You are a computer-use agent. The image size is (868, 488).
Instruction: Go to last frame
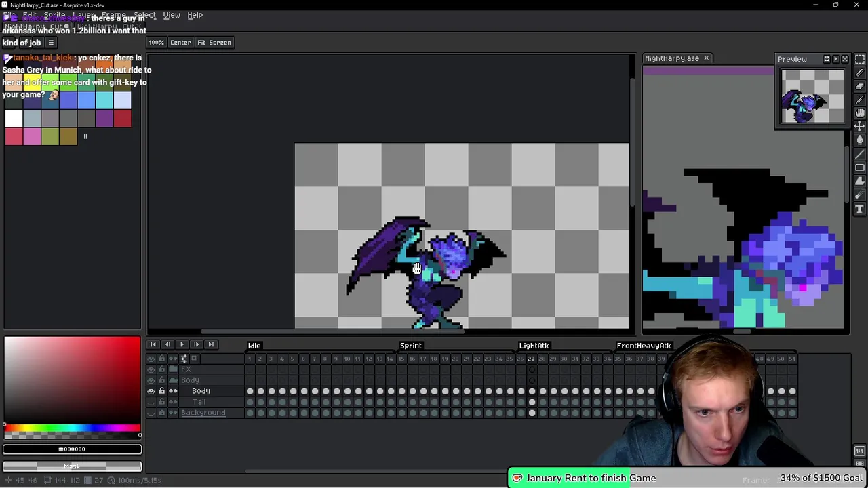pos(210,345)
